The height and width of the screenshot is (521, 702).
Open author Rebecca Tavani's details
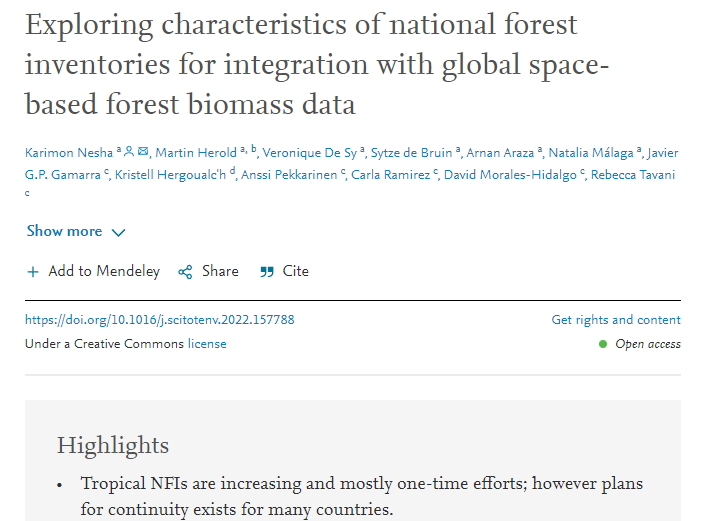coord(633,175)
